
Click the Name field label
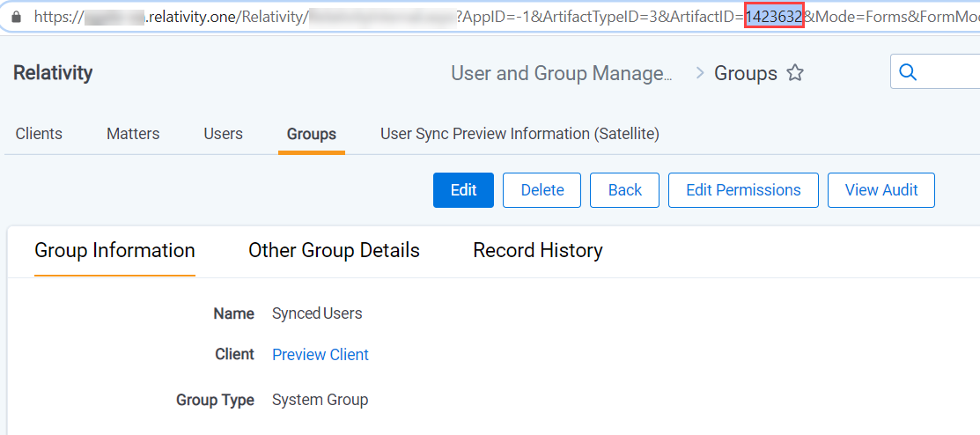[x=233, y=313]
